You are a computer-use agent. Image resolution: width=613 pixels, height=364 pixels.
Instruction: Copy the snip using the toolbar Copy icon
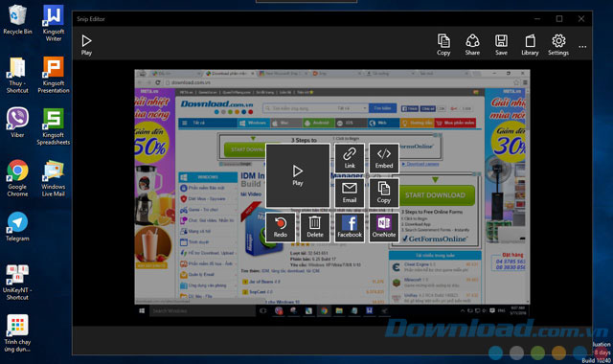pos(443,45)
